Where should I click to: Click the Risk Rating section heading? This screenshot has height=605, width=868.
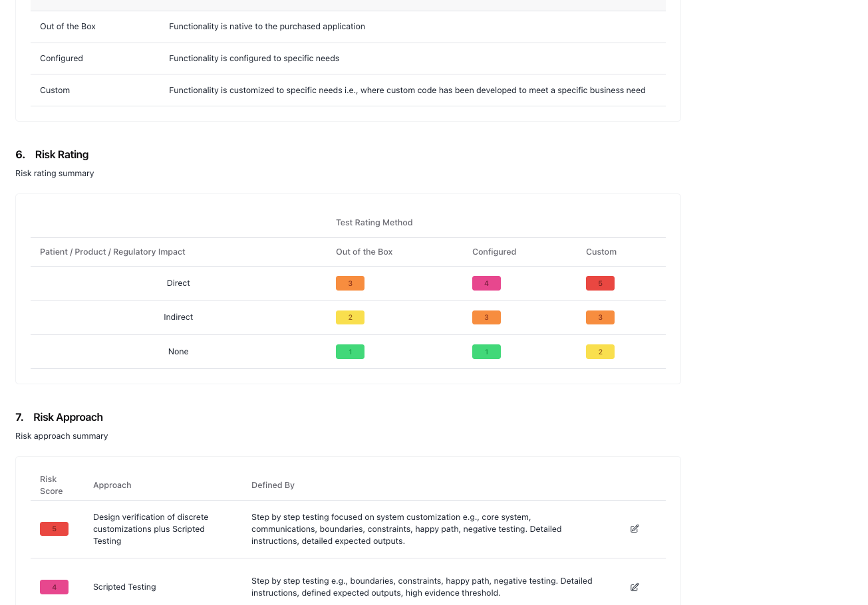click(x=61, y=154)
